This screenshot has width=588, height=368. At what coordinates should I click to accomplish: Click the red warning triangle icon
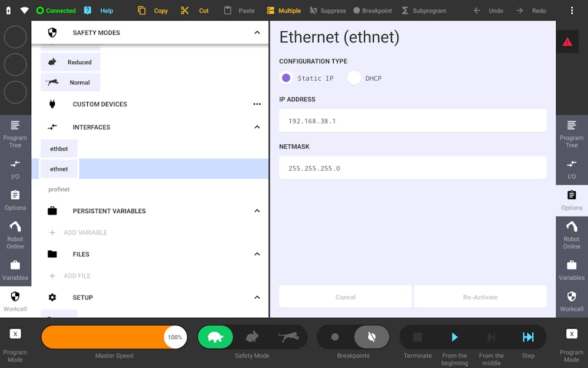point(567,42)
